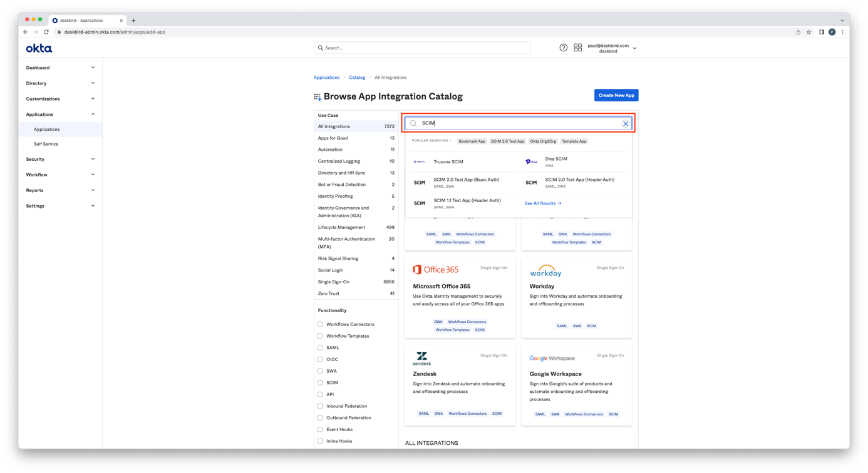Expand the Security sidebar section
The width and height of the screenshot is (868, 473).
60,160
